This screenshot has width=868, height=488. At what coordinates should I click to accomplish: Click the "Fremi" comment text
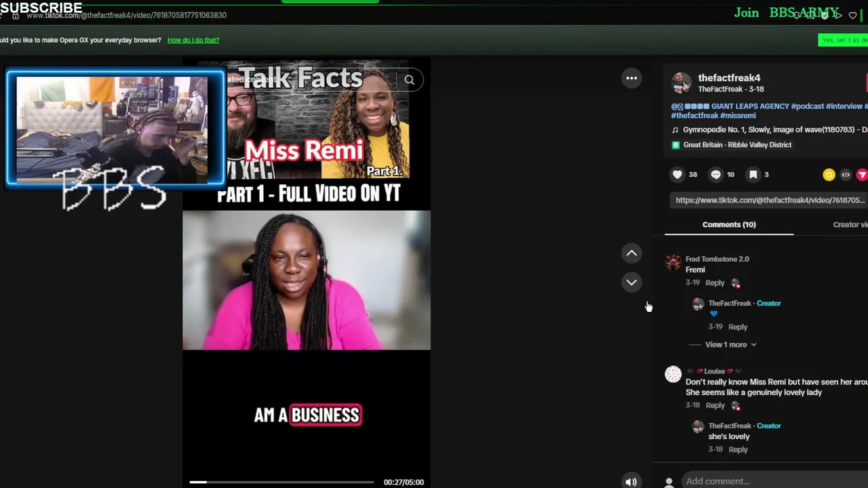coord(695,270)
